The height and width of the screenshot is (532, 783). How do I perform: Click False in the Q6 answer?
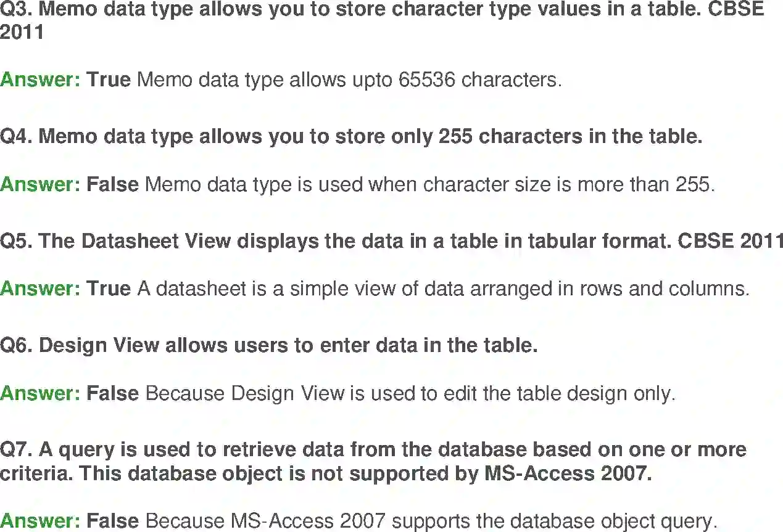[x=112, y=393]
